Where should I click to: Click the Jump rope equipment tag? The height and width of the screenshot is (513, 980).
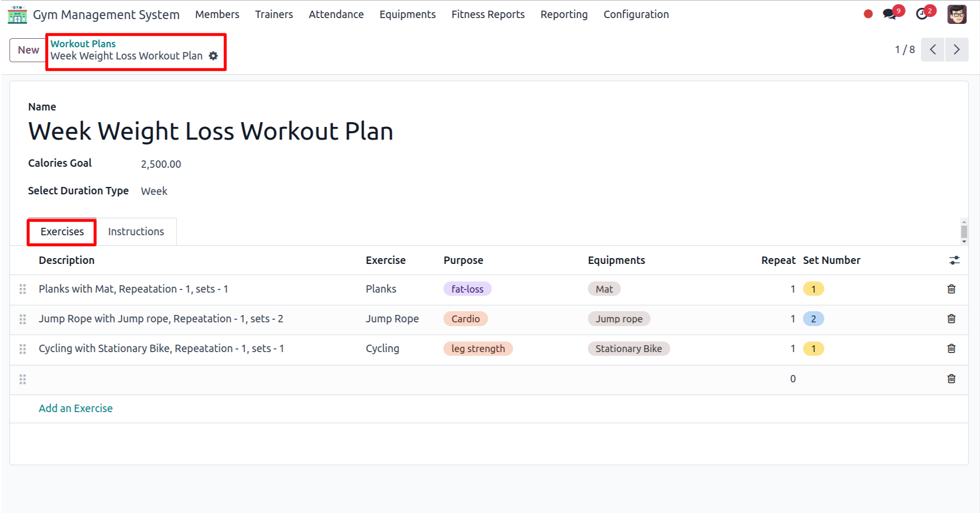[x=619, y=319]
